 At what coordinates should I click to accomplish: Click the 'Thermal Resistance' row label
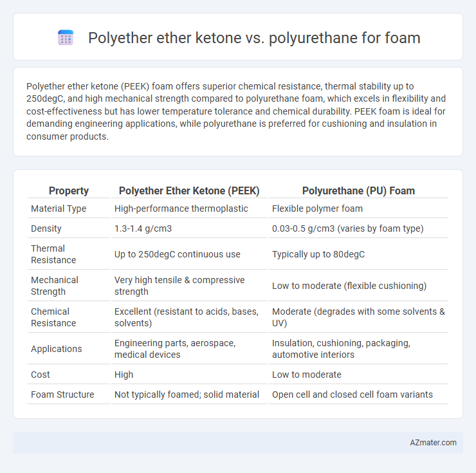(x=53, y=254)
